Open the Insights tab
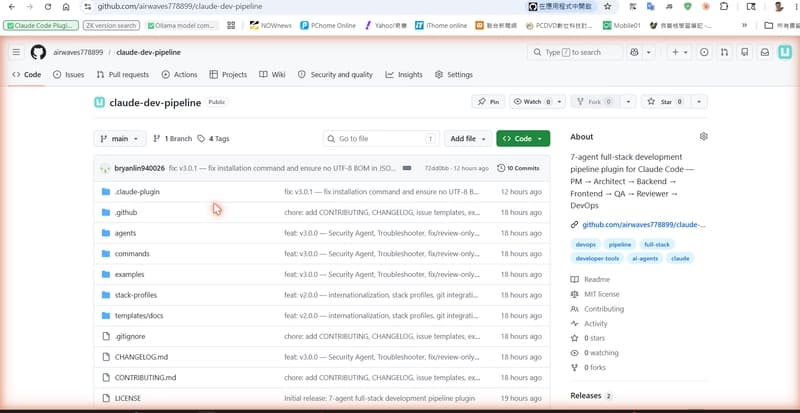This screenshot has height=413, width=800. click(404, 75)
